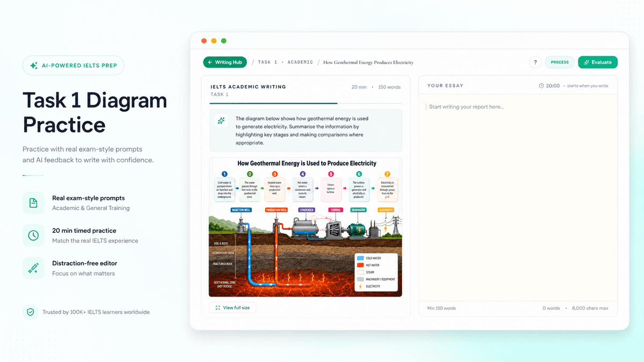Click the clock icon for timed practice
This screenshot has width=644, height=362.
click(33, 235)
